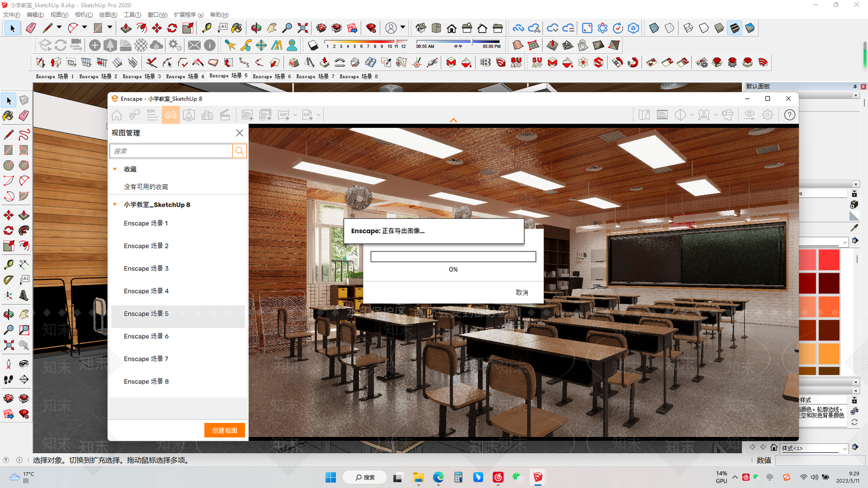Toggle the Shaded With Textures style icon
868x488 pixels.
point(735,28)
